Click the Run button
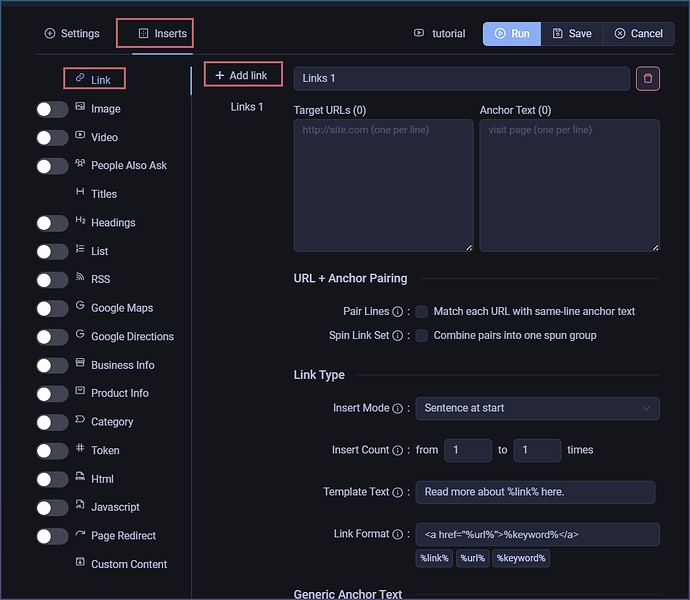 click(x=512, y=33)
